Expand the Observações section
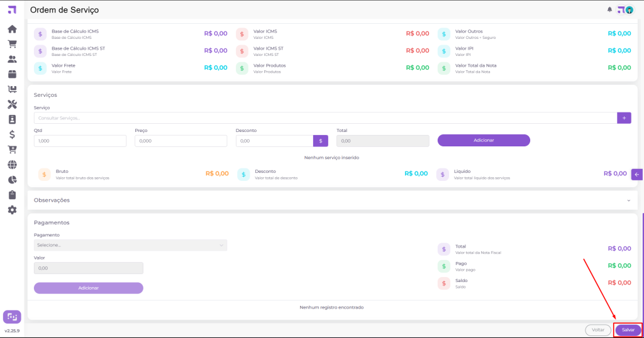This screenshot has height=338, width=644. coord(628,200)
